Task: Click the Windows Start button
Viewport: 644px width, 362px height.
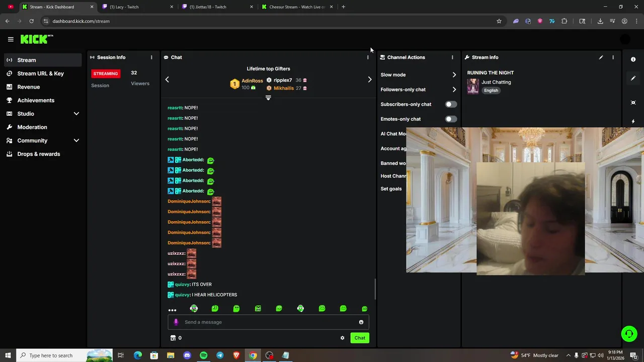Action: [x=8, y=355]
